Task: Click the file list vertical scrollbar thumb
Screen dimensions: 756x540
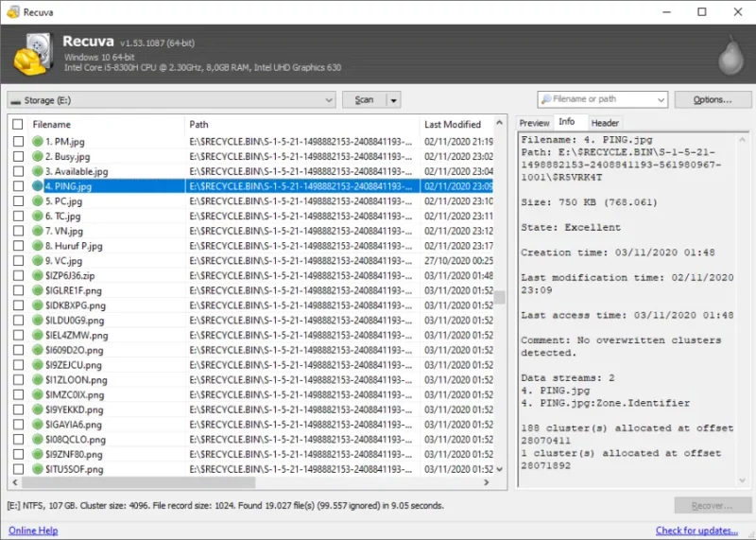Action: 500,297
